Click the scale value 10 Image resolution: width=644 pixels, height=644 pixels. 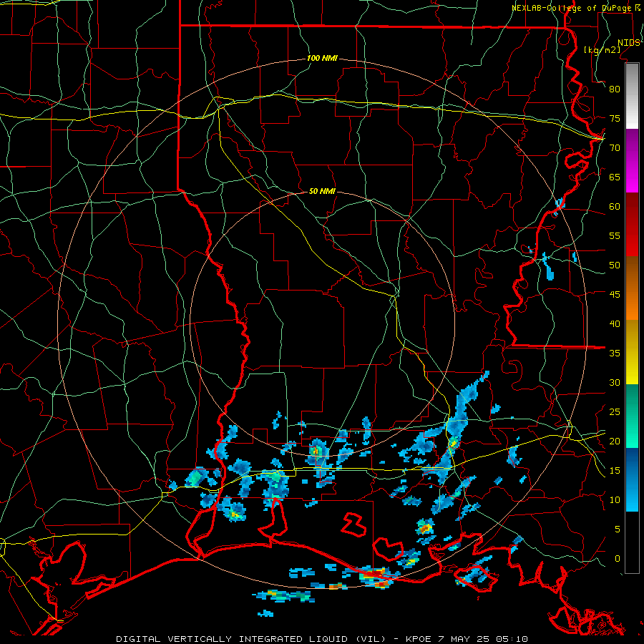click(615, 500)
